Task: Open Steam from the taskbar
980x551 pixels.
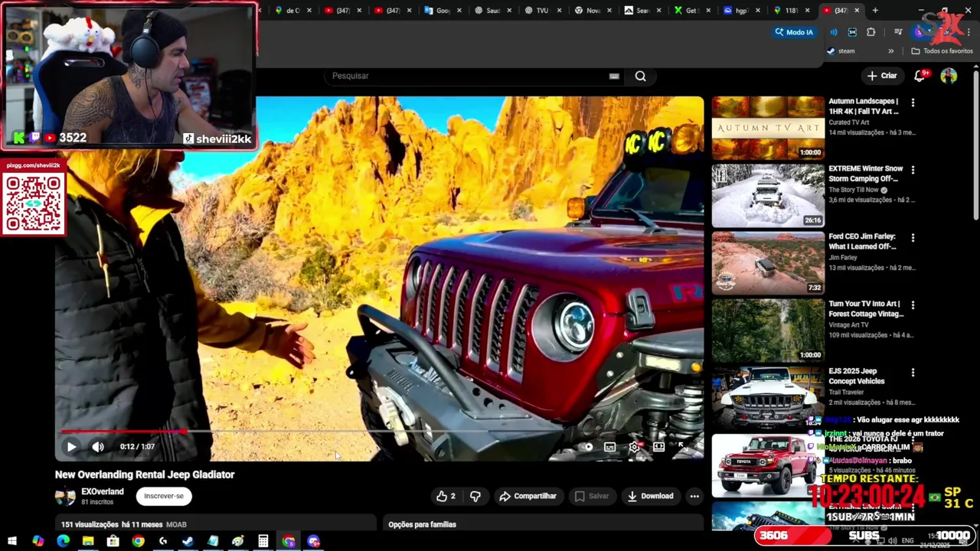Action: click(188, 541)
